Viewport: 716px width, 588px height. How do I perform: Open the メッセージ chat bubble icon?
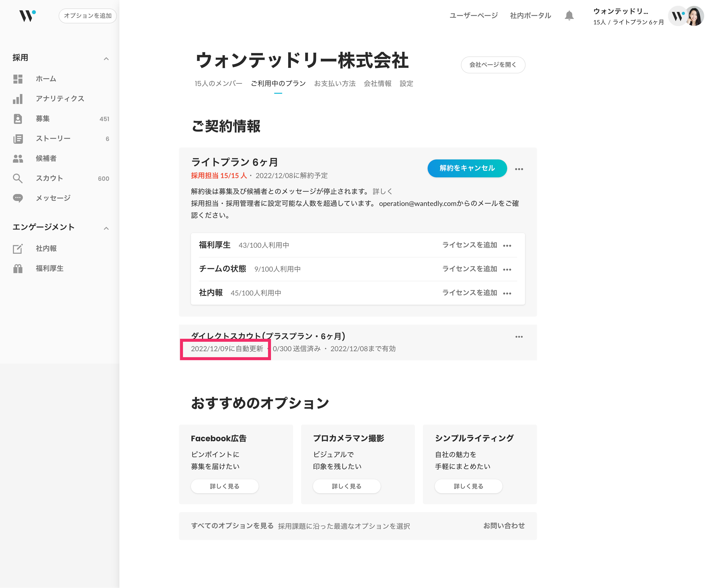click(18, 198)
